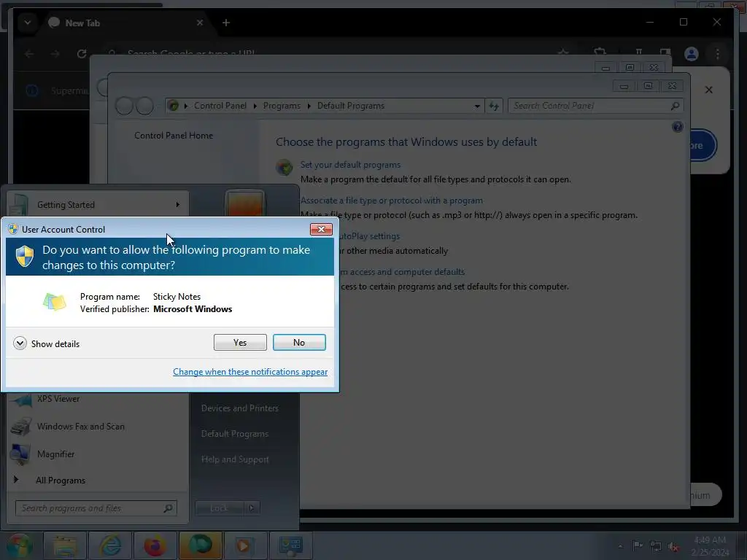
Task: Open Internet Explorer from the taskbar
Action: point(110,545)
